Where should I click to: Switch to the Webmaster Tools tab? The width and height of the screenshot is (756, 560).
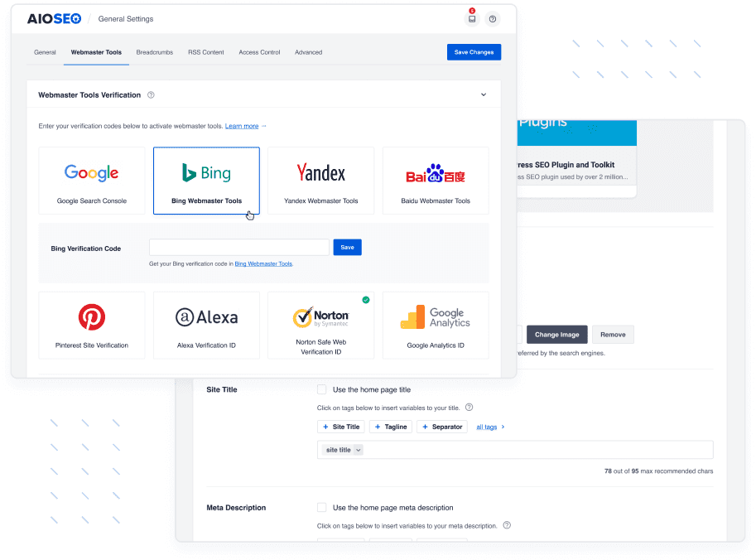point(96,52)
